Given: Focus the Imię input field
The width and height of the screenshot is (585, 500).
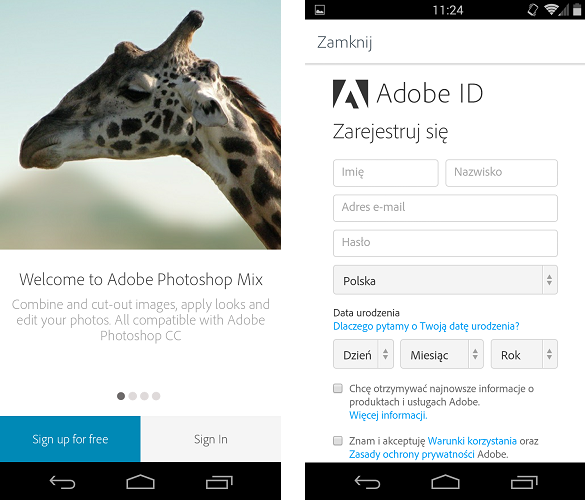Looking at the screenshot, I should 385,173.
